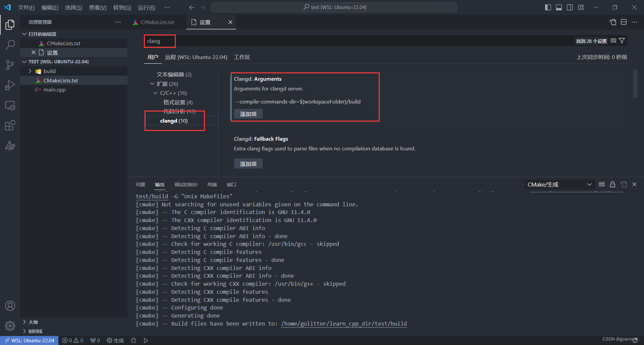Open the 查看(V) menu
The width and height of the screenshot is (644, 345).
coord(98,7)
